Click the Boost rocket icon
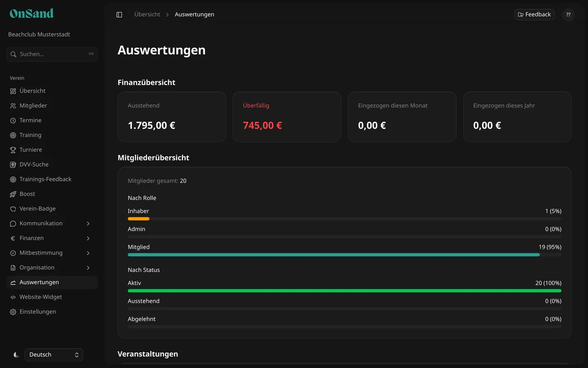Screen dimensions: 588x368 pos(13,194)
